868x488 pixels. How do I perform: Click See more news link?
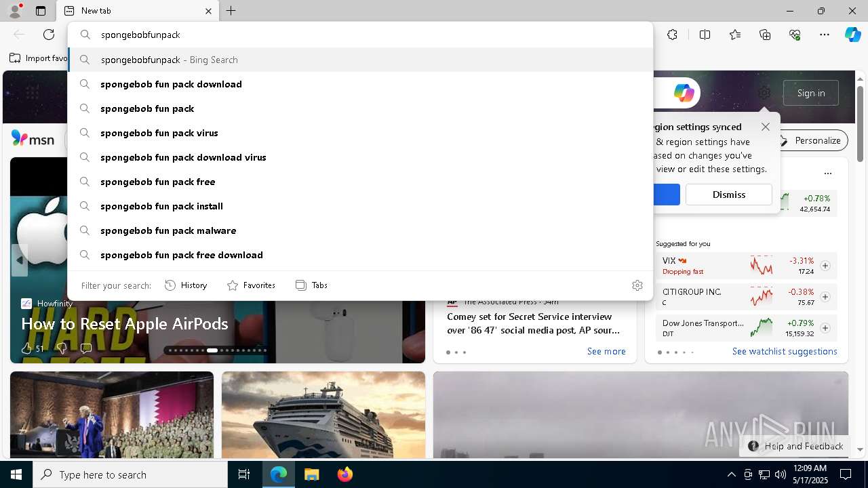(606, 351)
